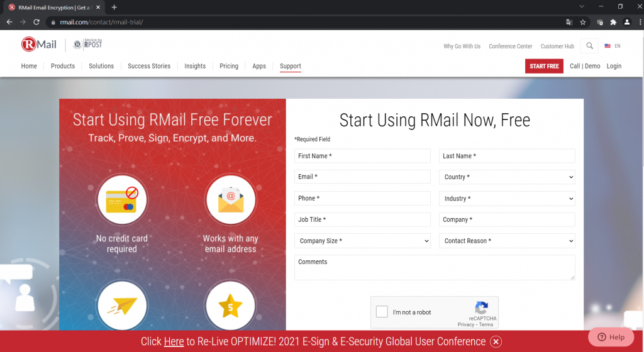Open the browser profile avatar icon
The height and width of the screenshot is (352, 644).
627,22
